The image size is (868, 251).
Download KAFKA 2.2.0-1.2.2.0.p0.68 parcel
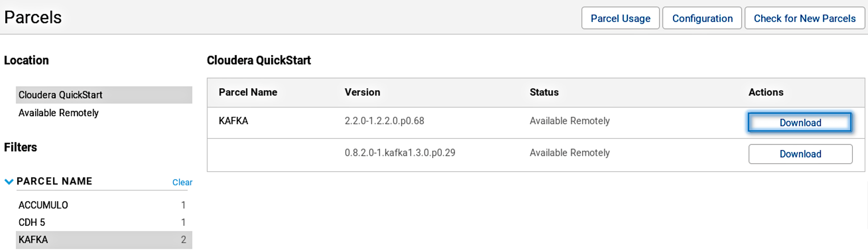click(x=800, y=122)
